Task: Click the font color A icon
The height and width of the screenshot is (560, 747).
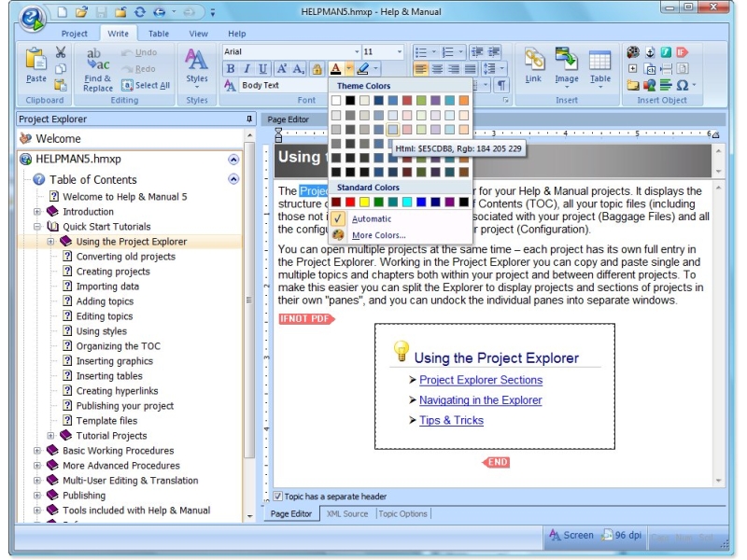Action: click(x=336, y=69)
